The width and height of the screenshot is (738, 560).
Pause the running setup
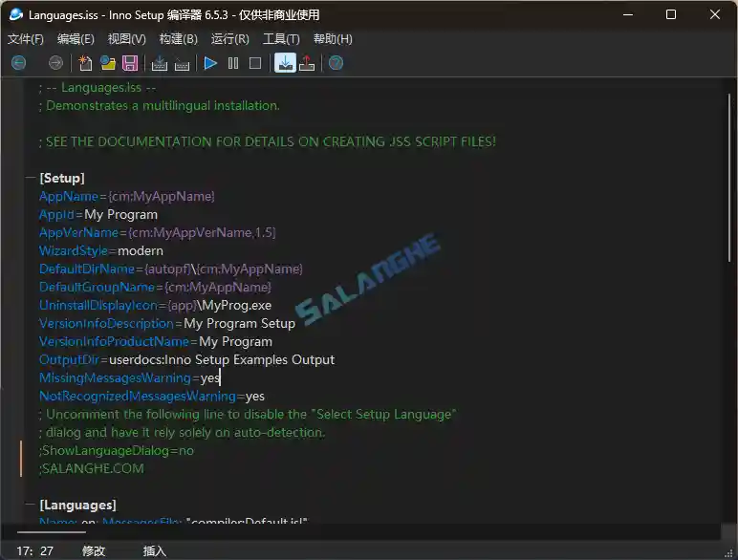[233, 63]
